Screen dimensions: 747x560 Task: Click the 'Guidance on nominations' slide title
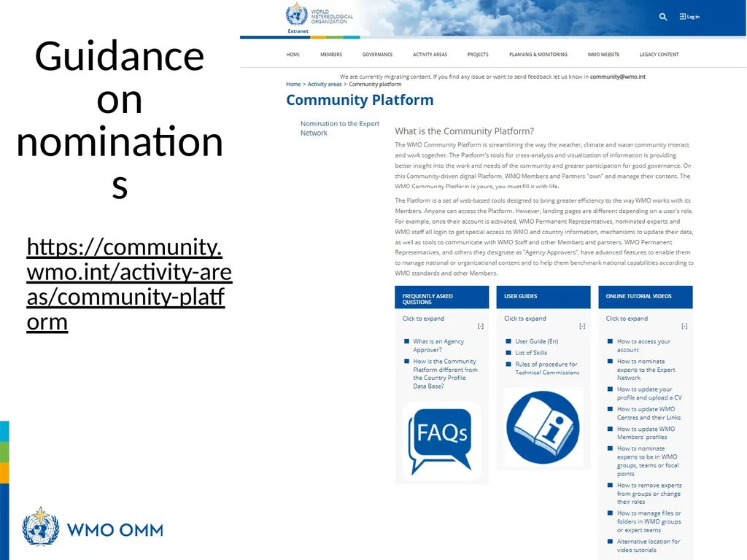tap(120, 120)
